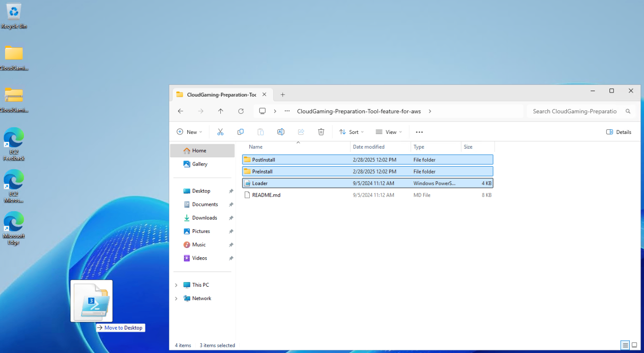Click README.md date 9/5/2024 11:12 AM

[374, 195]
